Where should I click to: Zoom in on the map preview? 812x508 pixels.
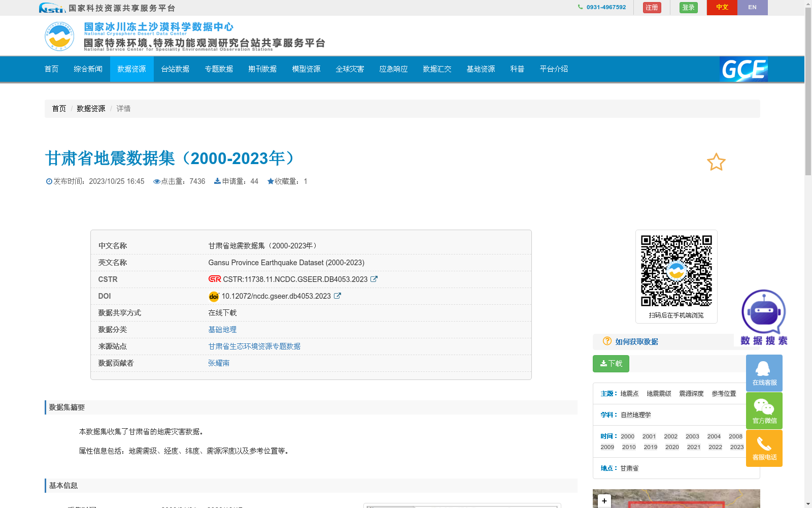[x=604, y=500]
